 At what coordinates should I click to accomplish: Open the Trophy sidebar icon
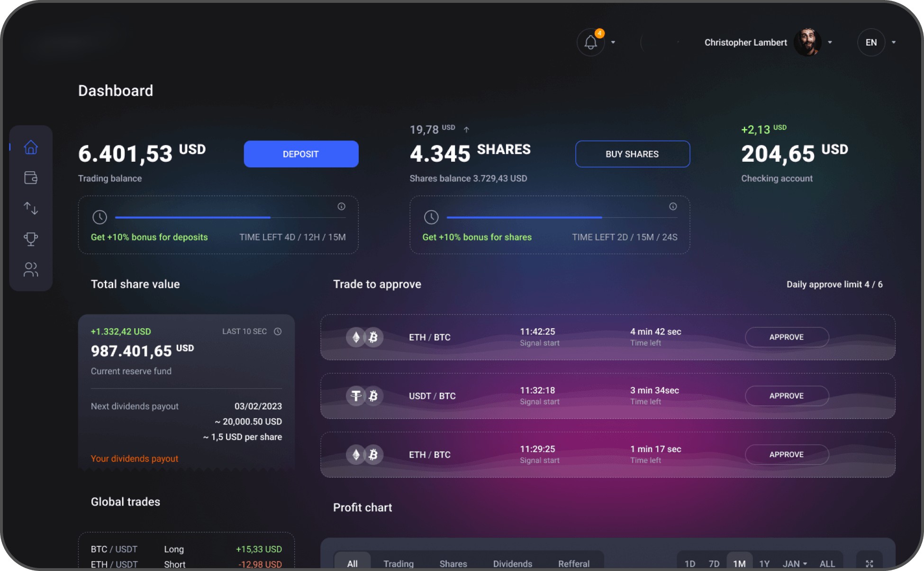[31, 239]
